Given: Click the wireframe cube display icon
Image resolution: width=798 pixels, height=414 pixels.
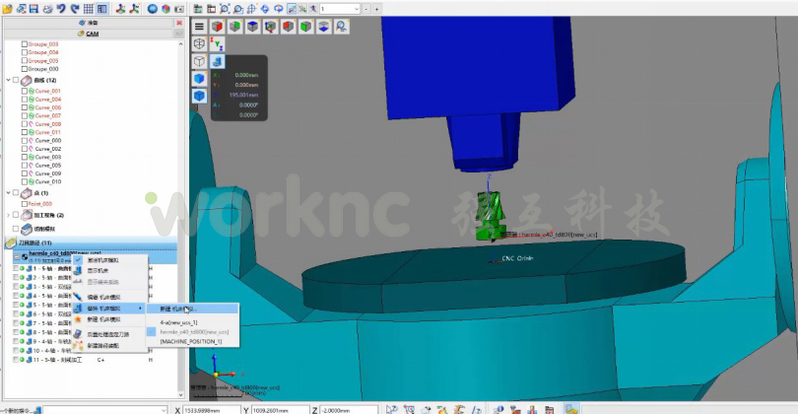Looking at the screenshot, I should pyautogui.click(x=200, y=44).
